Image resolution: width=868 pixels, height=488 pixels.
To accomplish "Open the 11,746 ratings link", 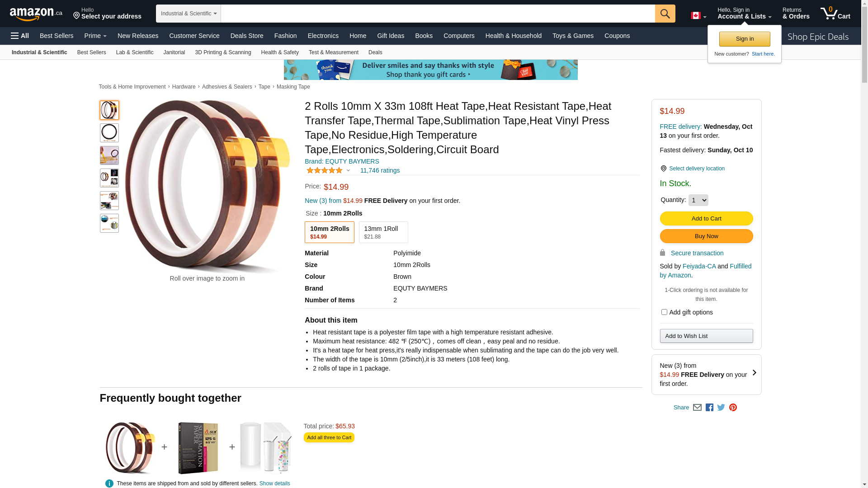I will [380, 170].
